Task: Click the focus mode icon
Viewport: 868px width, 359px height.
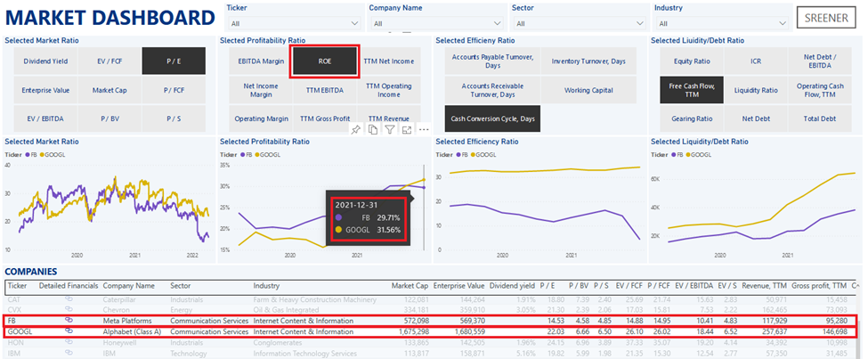Action: pyautogui.click(x=406, y=130)
